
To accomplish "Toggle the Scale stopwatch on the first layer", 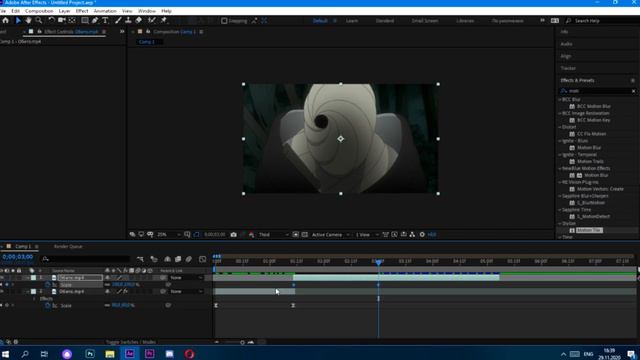I will coord(48,284).
